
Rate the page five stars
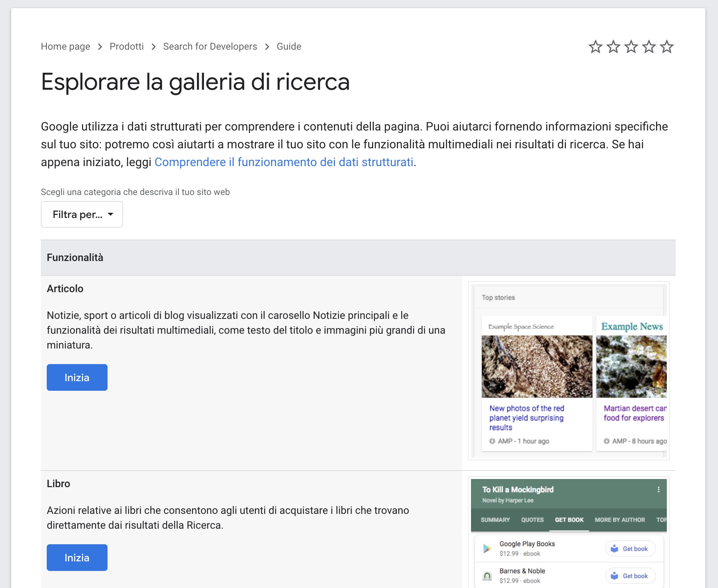tap(667, 47)
